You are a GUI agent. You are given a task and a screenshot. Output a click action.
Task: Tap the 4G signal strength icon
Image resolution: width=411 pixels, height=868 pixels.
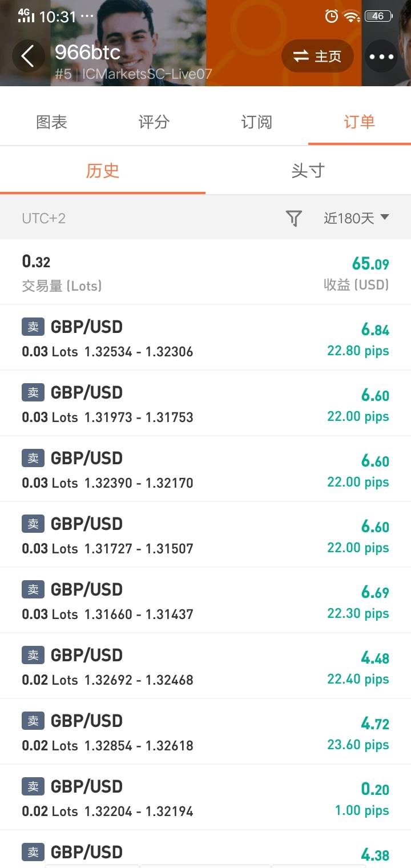[26, 15]
